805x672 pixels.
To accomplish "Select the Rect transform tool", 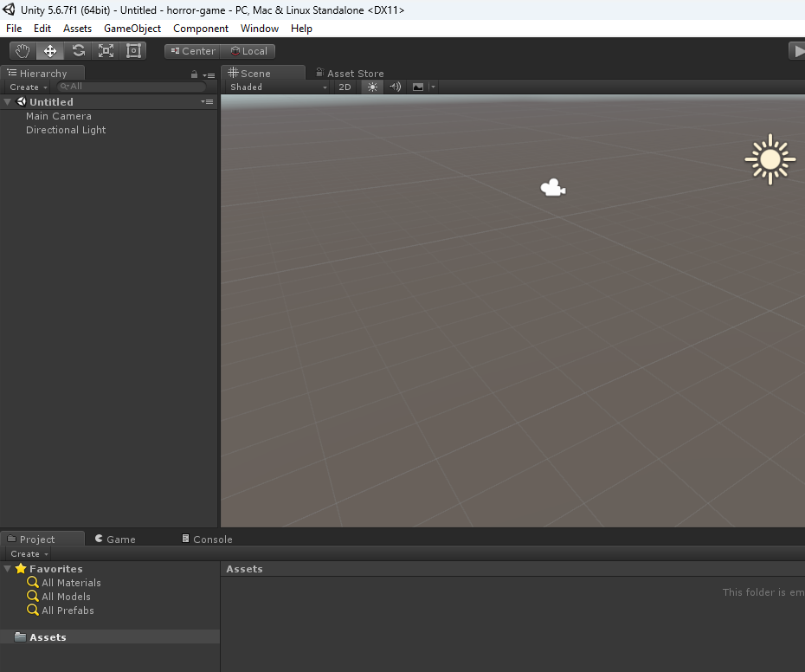I will point(133,51).
